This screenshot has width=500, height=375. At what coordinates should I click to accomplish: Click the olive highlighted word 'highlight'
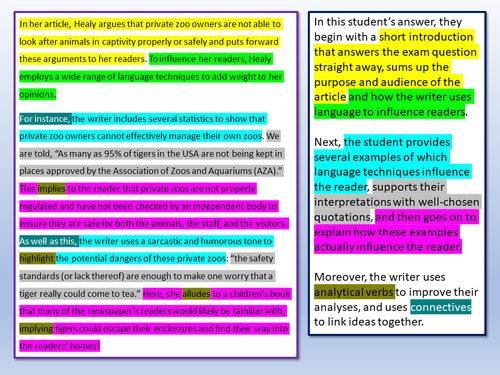click(x=37, y=258)
